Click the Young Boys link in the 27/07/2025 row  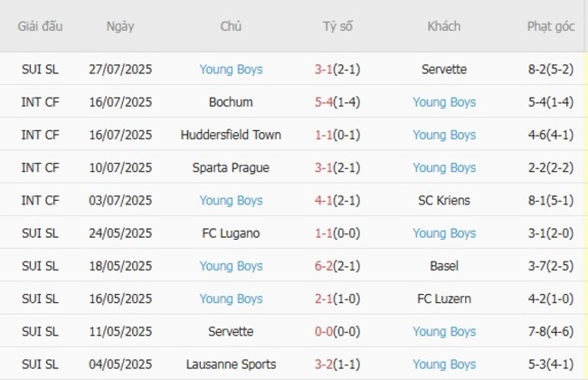pos(231,69)
